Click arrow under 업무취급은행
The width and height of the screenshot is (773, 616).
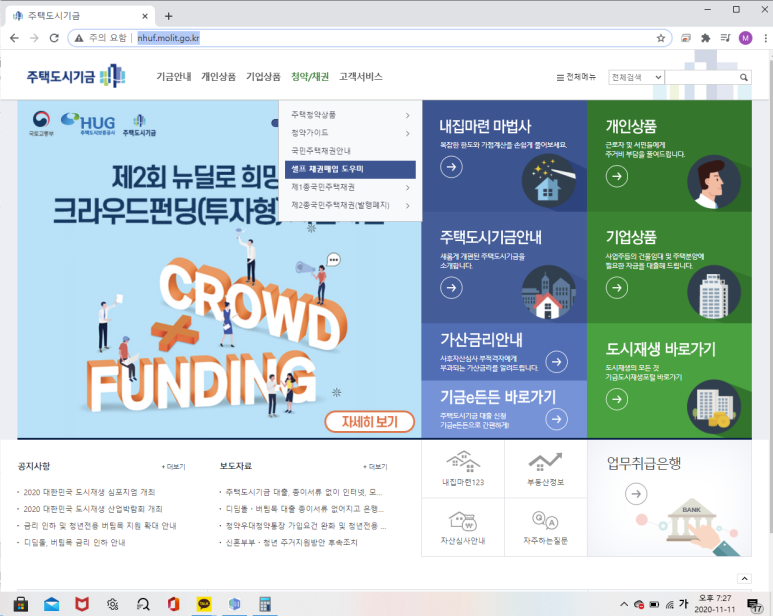pyautogui.click(x=636, y=494)
